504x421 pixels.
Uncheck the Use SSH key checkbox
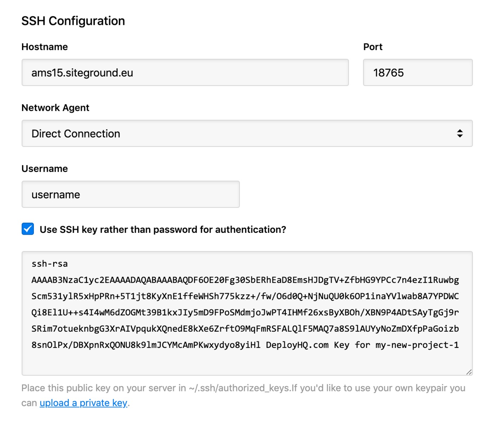pos(28,229)
